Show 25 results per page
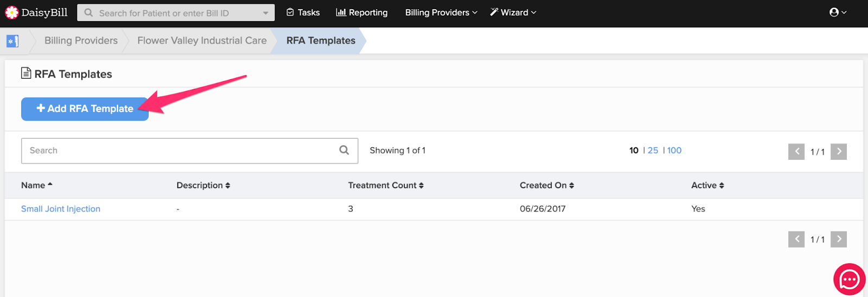The image size is (868, 297). [x=653, y=150]
